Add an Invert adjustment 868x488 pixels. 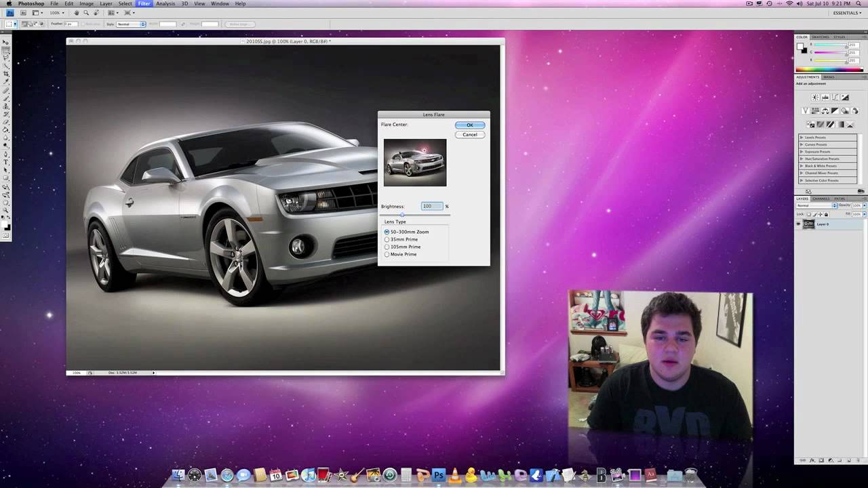[811, 124]
